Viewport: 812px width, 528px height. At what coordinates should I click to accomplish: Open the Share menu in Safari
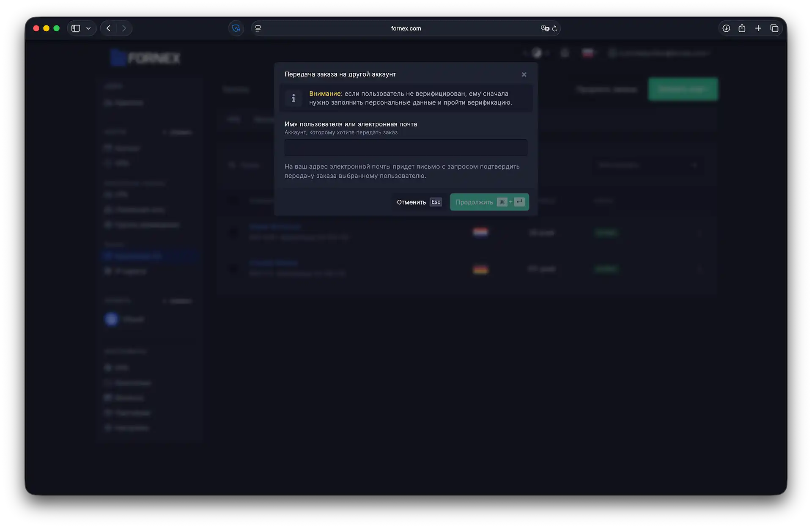pyautogui.click(x=742, y=28)
